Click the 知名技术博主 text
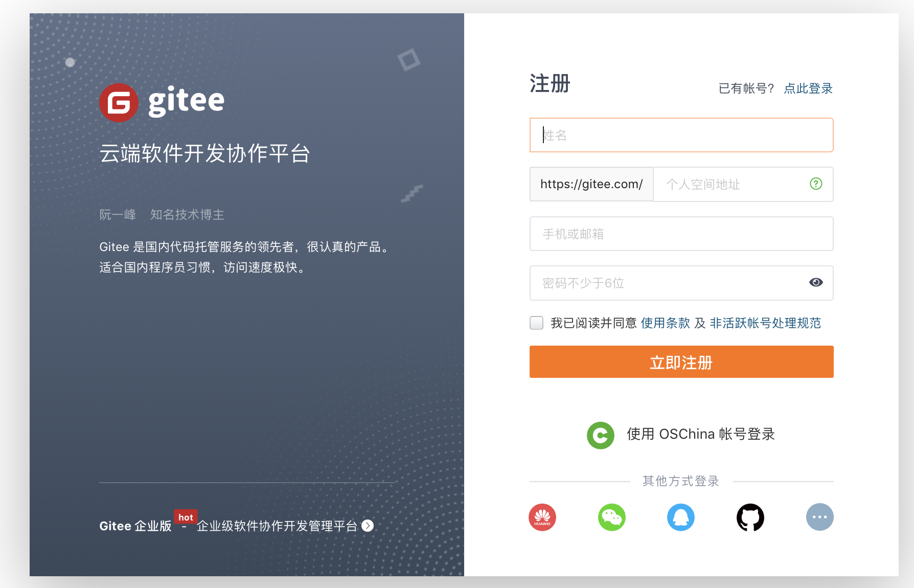The image size is (914, 588). point(187,215)
